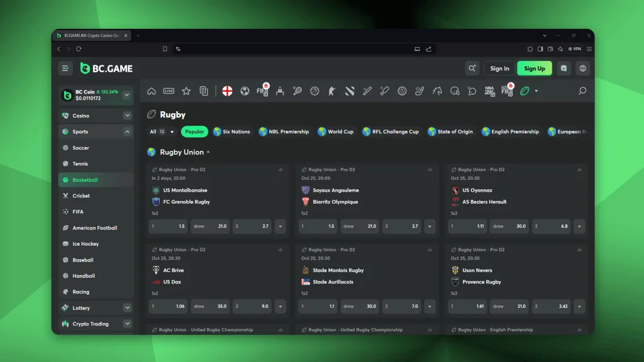Open stats icon on AC Brive card

click(x=280, y=250)
